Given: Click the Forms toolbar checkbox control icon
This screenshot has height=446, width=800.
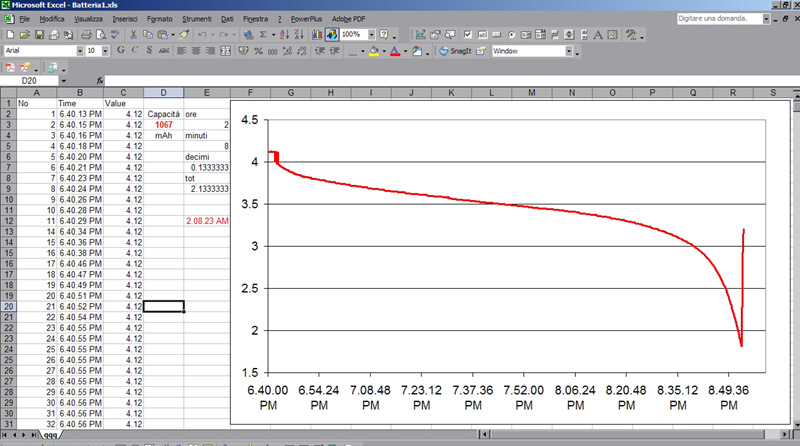Looking at the screenshot, I should click(x=468, y=35).
